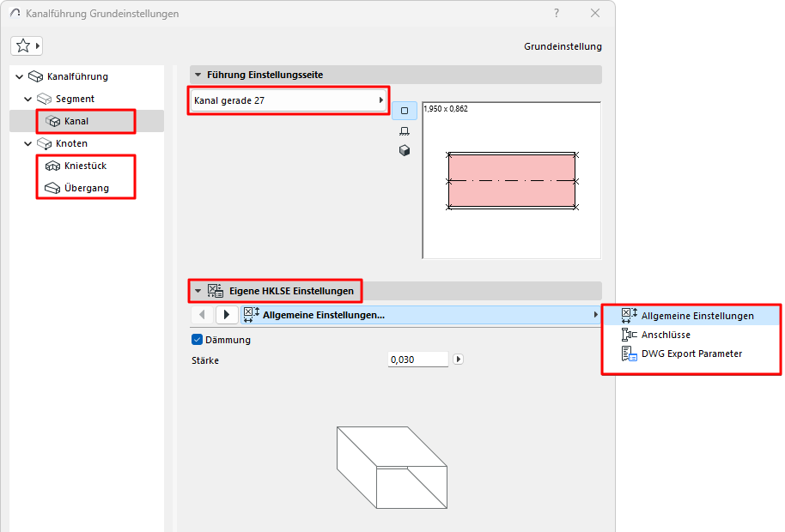Viewport: 785px width, 532px height.
Task: Click the arrow beside the favorites star
Action: (x=38, y=46)
